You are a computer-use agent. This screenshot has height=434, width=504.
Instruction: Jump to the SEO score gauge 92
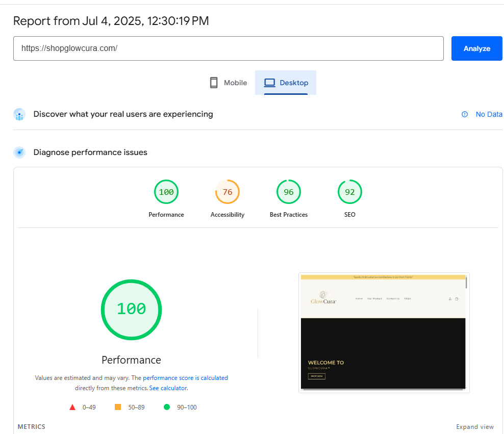(x=350, y=192)
